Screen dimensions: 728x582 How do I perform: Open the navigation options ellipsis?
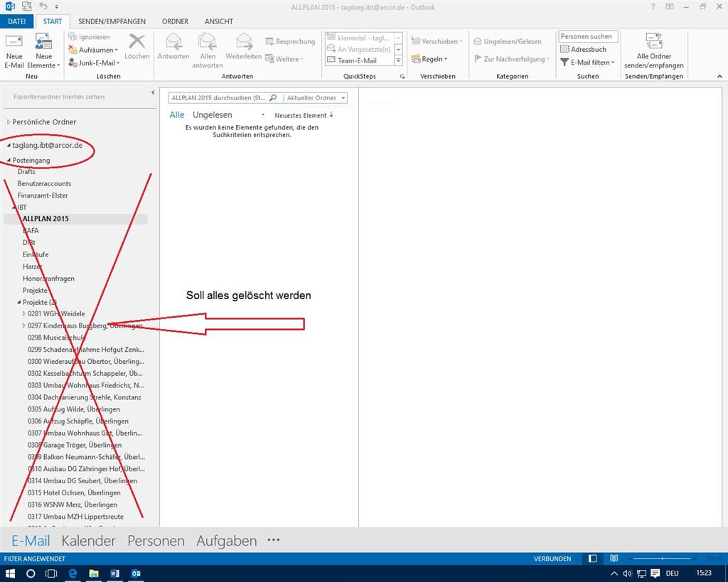[x=274, y=540]
